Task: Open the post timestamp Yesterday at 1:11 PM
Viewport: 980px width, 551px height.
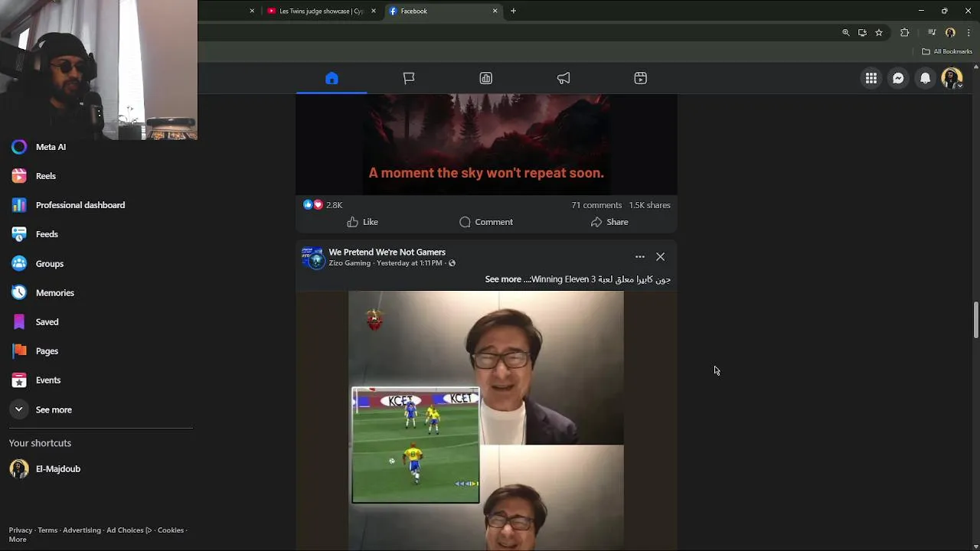Action: tap(410, 263)
